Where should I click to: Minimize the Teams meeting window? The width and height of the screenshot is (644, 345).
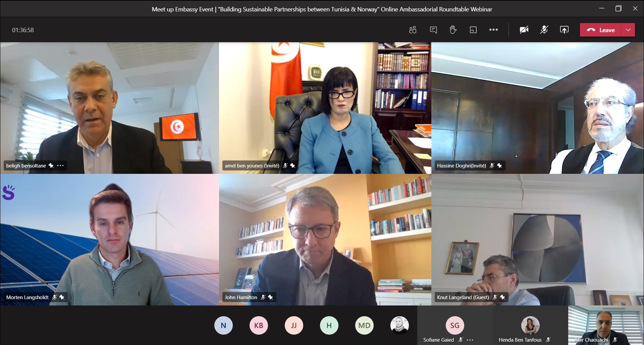602,8
